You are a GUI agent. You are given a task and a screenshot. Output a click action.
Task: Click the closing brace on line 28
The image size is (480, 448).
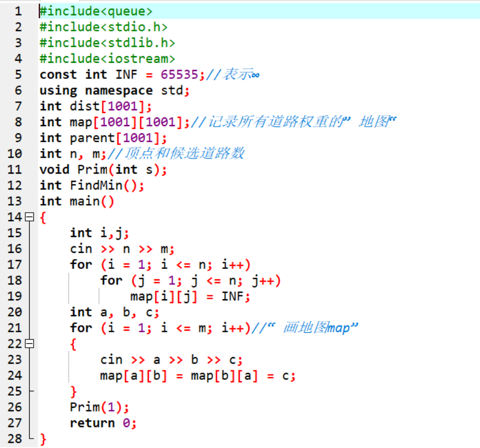tap(43, 439)
